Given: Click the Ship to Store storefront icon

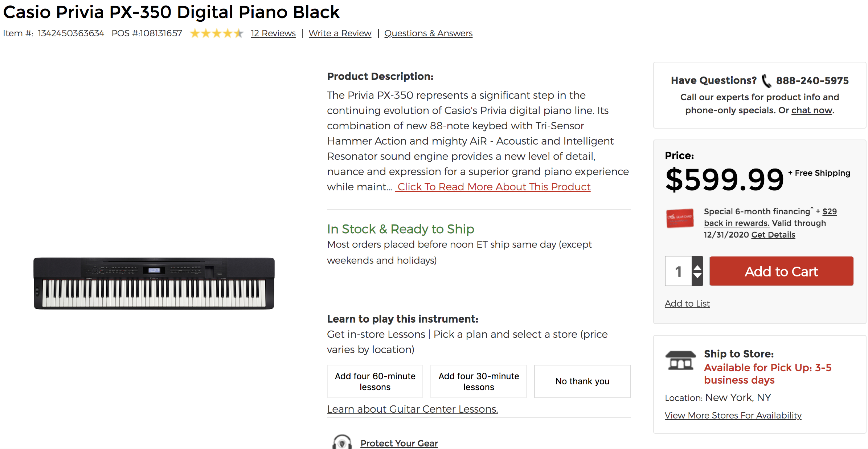Looking at the screenshot, I should point(680,361).
